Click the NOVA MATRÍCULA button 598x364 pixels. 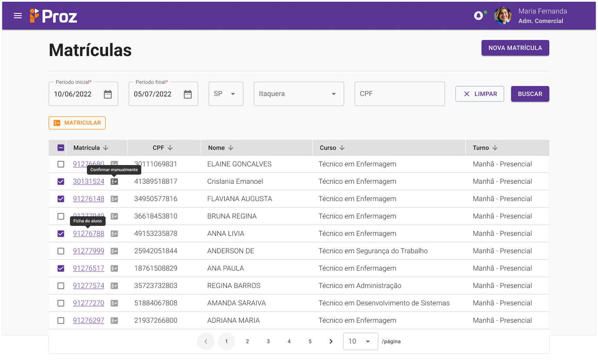tap(515, 48)
